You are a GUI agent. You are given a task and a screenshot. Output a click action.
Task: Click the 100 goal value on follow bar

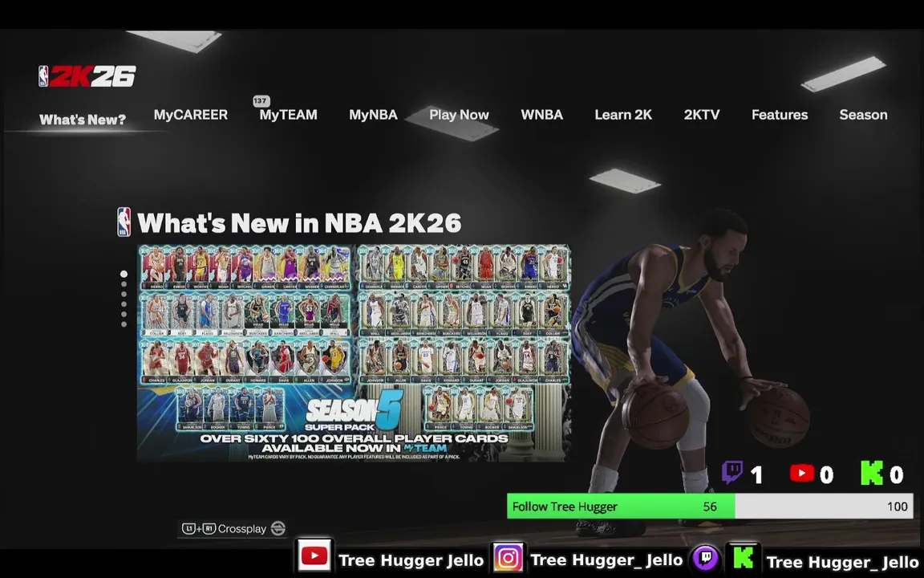point(897,507)
